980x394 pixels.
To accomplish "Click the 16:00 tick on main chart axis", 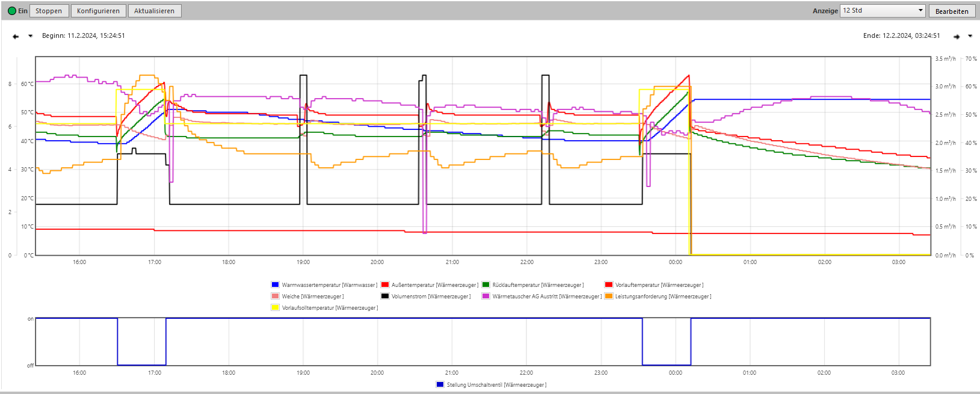I will (x=79, y=262).
